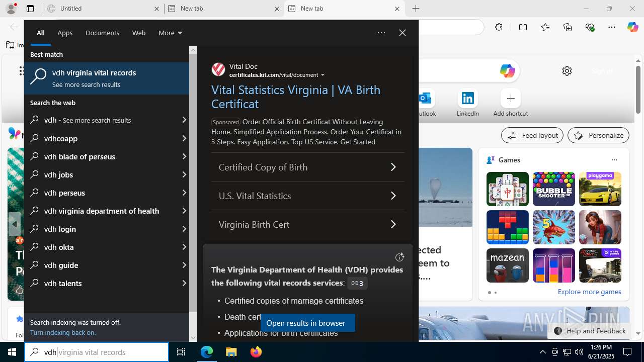Switch to the Apps search filter
The image size is (644, 362).
tap(65, 33)
